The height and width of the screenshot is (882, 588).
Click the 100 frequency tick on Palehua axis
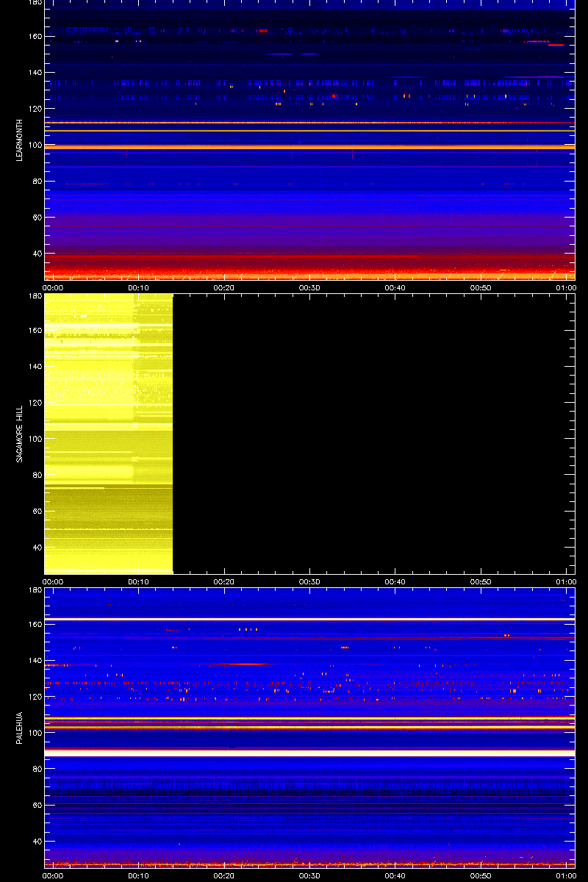pos(35,733)
